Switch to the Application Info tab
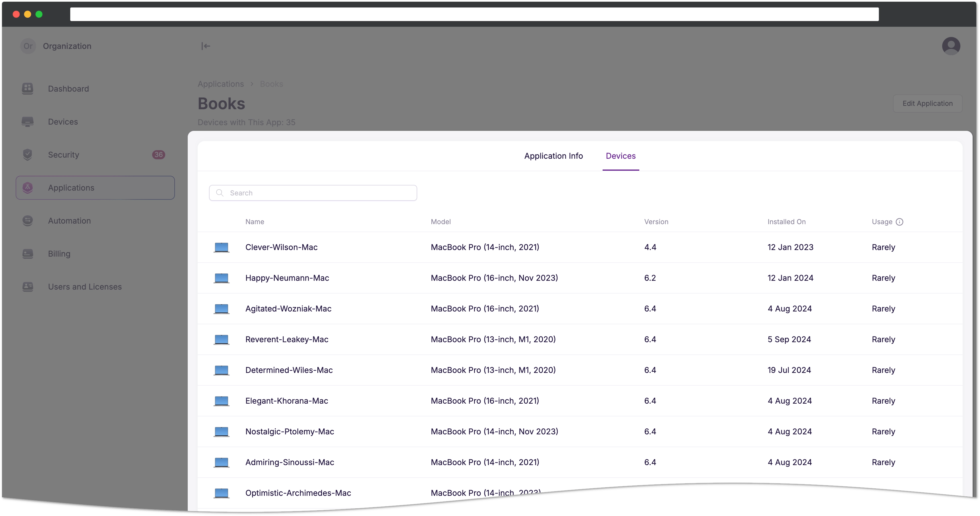Screen dimensions: 980x516 553,156
